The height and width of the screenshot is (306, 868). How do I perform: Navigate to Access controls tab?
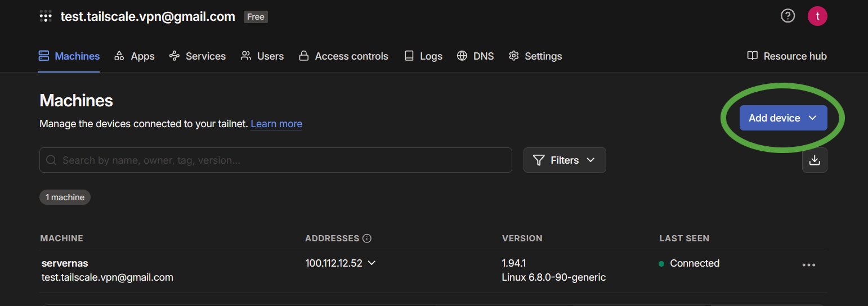[x=343, y=56]
